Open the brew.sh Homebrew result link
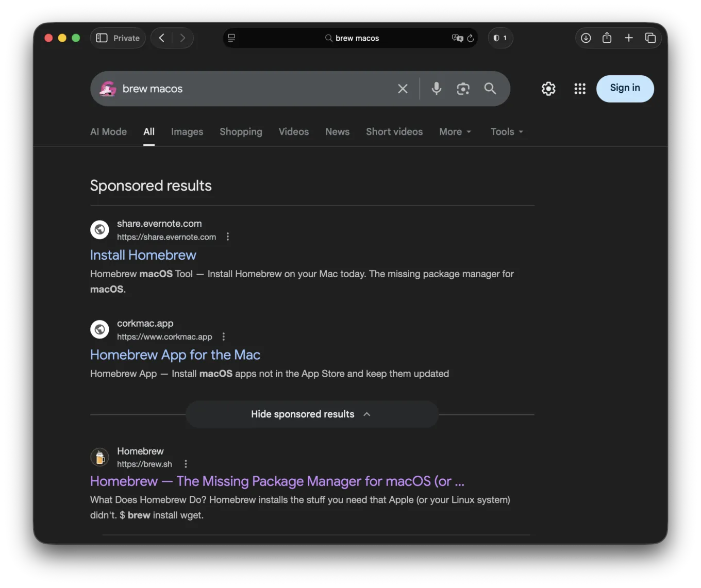Image resolution: width=701 pixels, height=588 pixels. point(277,481)
